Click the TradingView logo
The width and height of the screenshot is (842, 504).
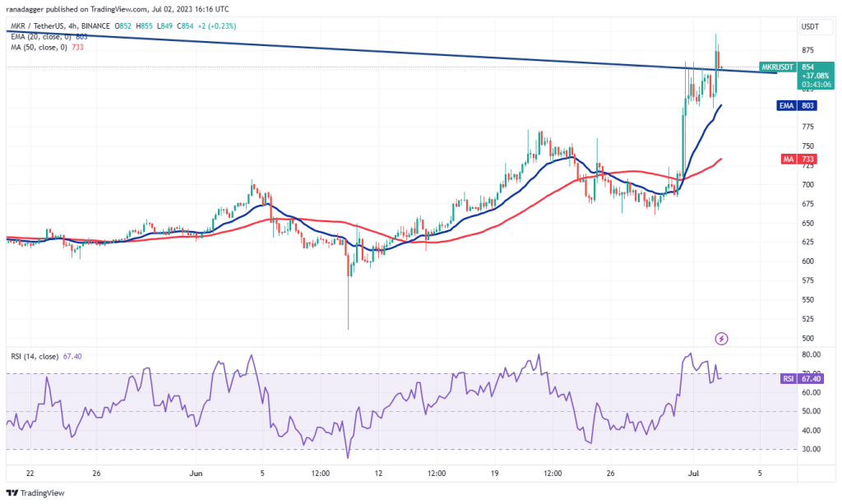[33, 491]
